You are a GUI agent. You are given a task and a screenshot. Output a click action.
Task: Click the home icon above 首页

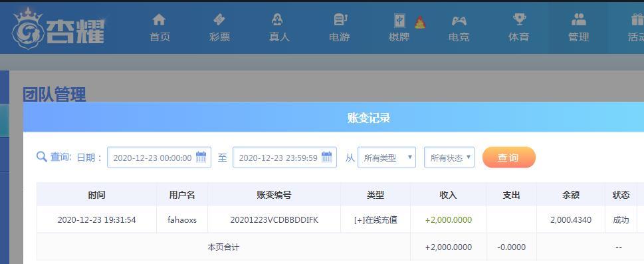tap(159, 19)
